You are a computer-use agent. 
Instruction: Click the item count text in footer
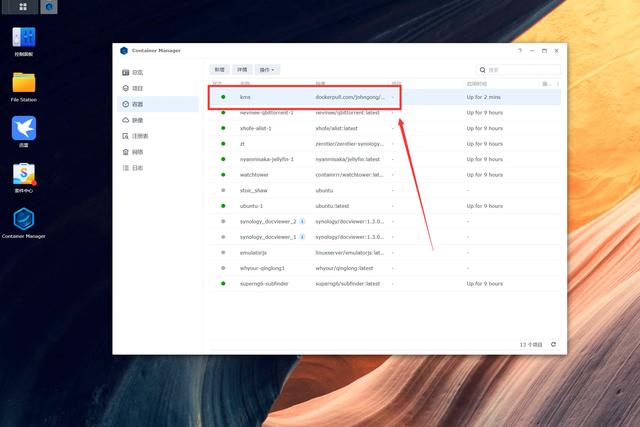(x=531, y=345)
